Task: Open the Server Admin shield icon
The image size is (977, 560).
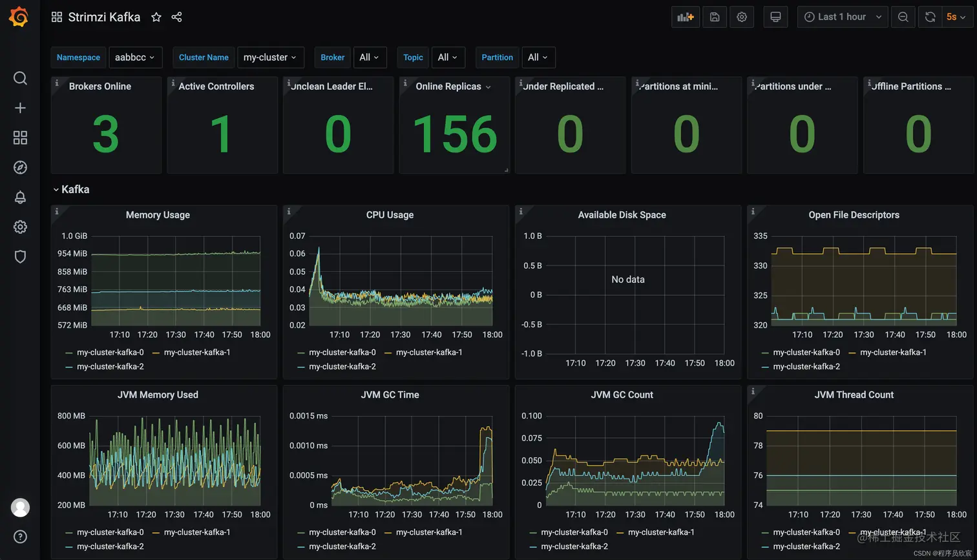Action: (20, 256)
